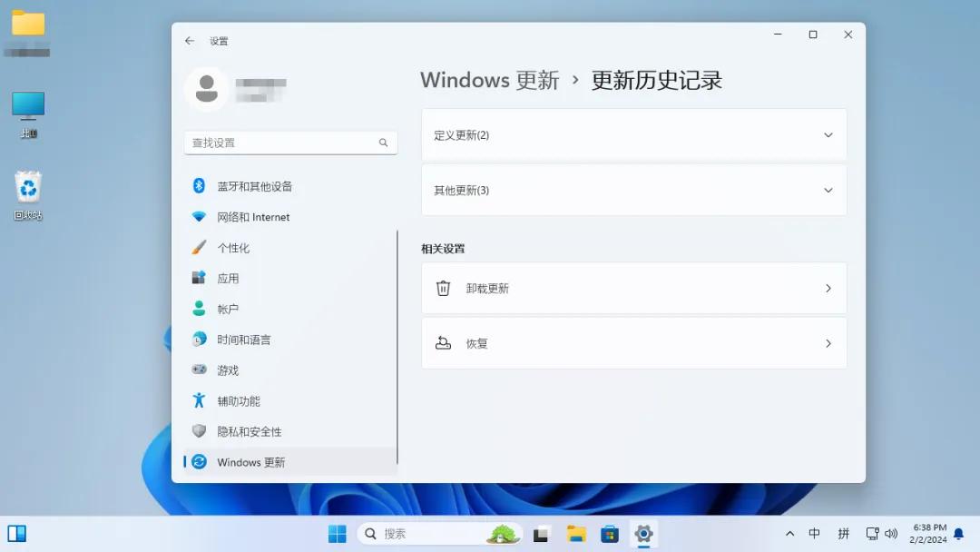Screen dimensions: 980x552
Task: Click the recovery icon beside 恢复
Action: pos(443,343)
